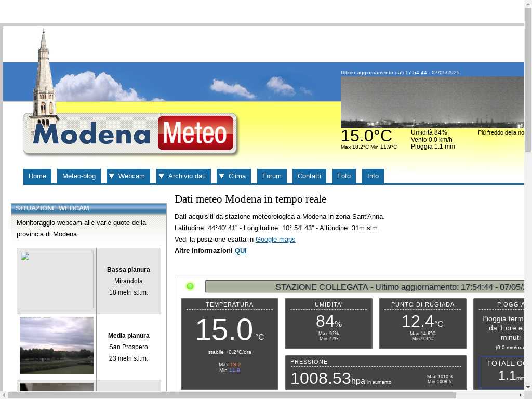
Task: Click the Bassa pianura label
Action: [x=128, y=270]
